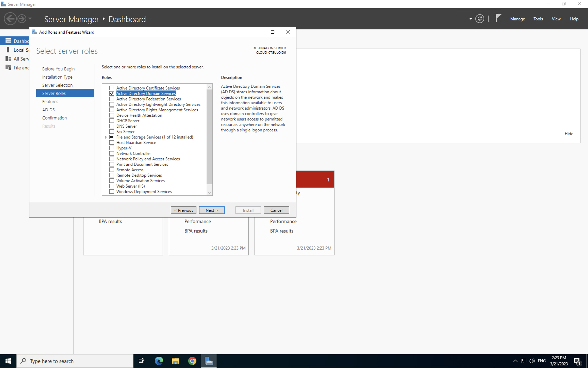Screen dimensions: 588x368
Task: Go to Confirmation wizard step
Action: point(54,118)
